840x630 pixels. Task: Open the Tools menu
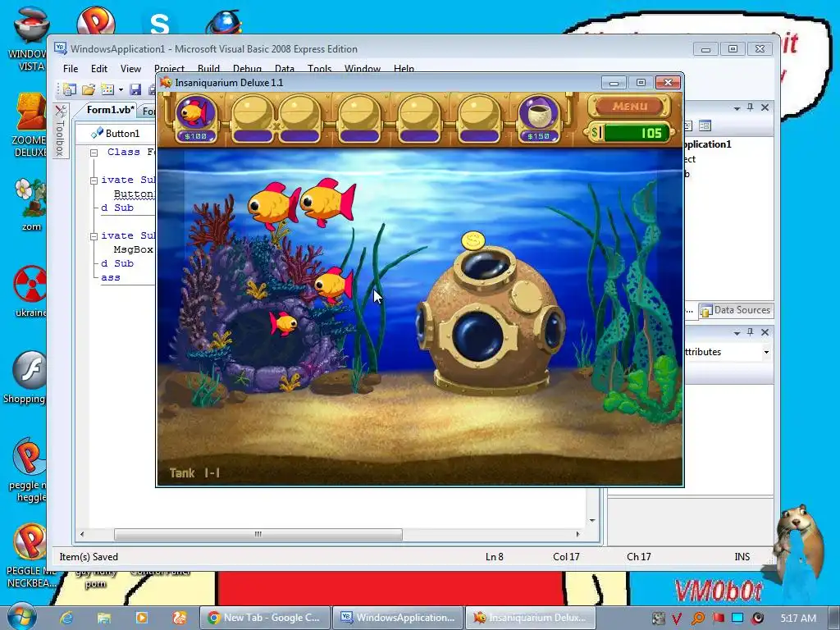319,69
